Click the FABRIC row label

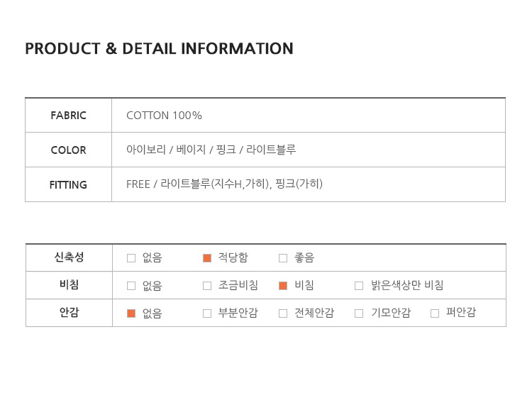[69, 116]
